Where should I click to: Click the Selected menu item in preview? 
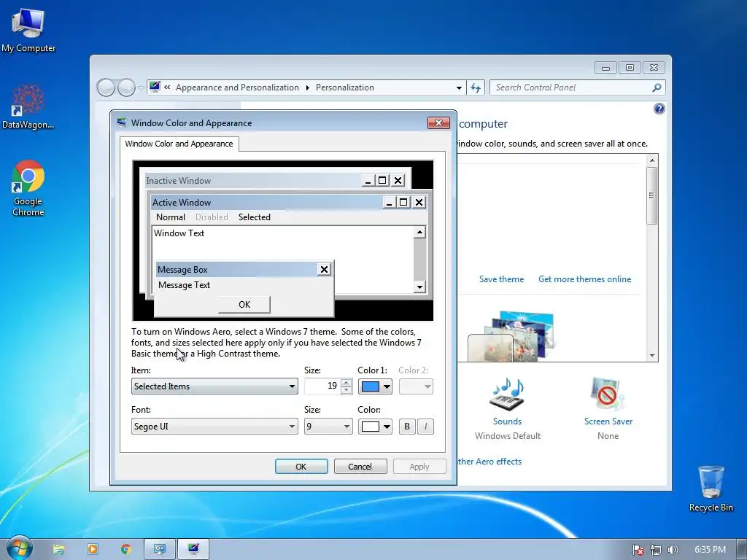click(x=255, y=217)
